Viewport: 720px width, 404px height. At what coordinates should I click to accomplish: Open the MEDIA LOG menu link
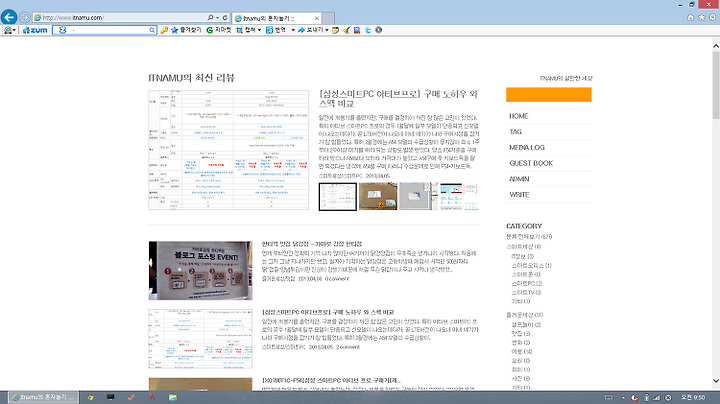[527, 147]
